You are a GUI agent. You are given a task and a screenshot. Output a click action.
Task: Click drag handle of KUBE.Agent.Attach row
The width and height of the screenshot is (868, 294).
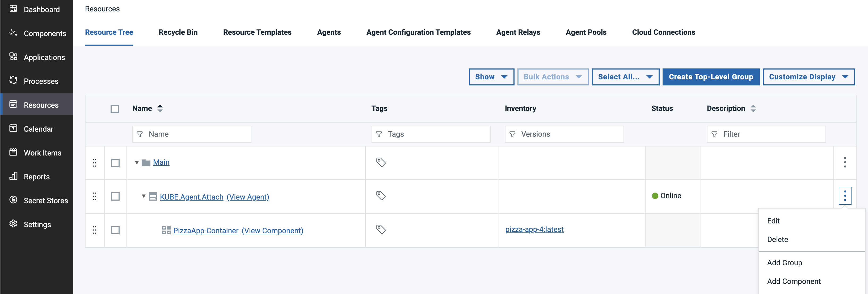(x=95, y=196)
